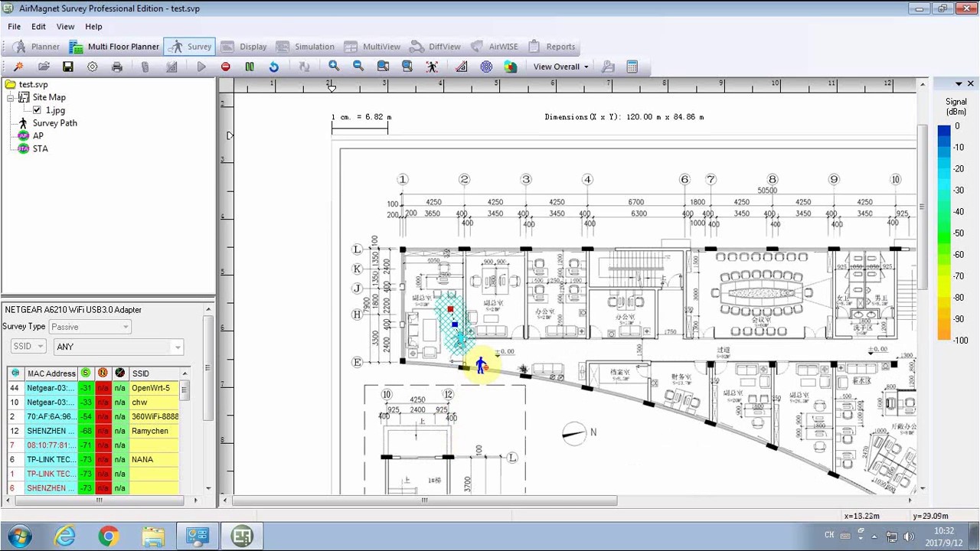Image resolution: width=980 pixels, height=551 pixels.
Task: Open the File menu
Action: tap(15, 27)
